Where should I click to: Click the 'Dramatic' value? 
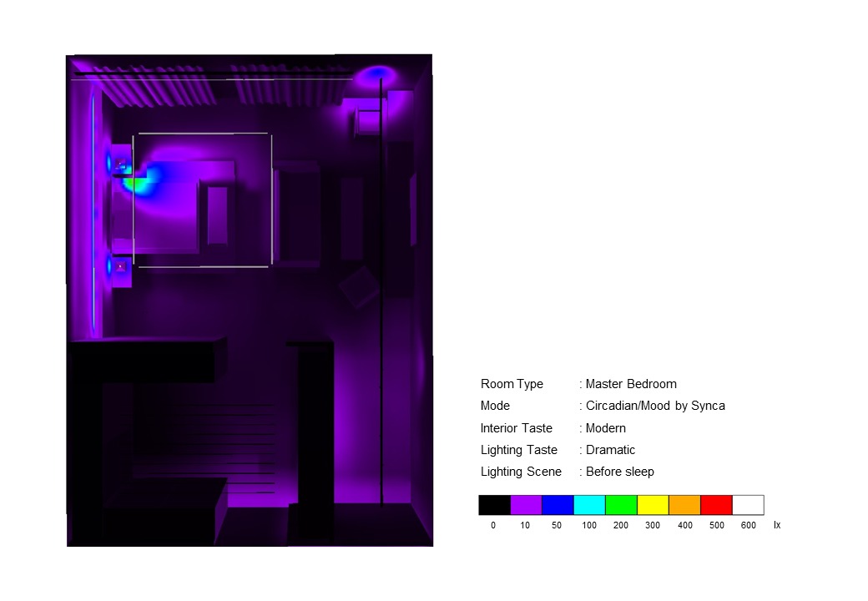[610, 450]
